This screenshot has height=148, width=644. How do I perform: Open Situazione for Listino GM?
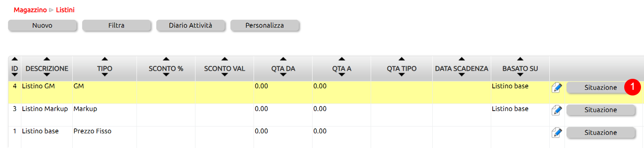(601, 88)
